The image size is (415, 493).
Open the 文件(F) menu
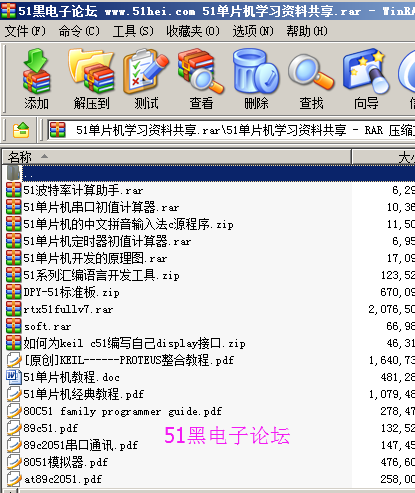pos(25,31)
